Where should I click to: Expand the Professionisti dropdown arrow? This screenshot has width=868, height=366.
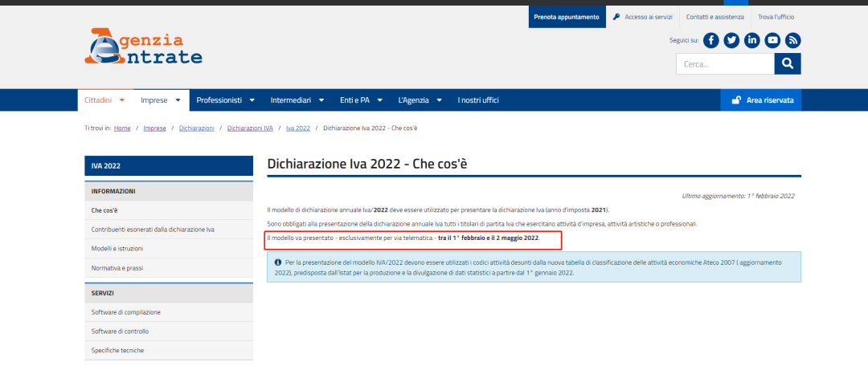(252, 100)
